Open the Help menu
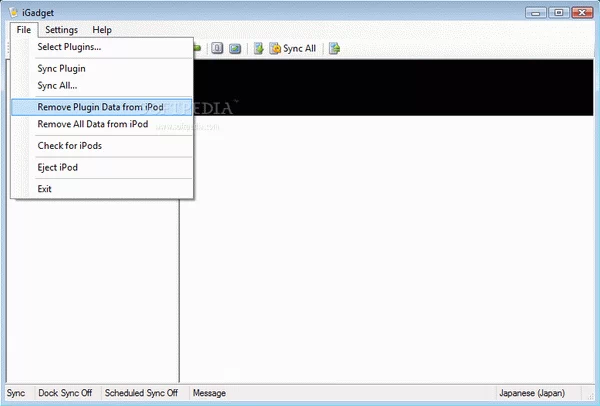The width and height of the screenshot is (600, 406). click(x=102, y=30)
